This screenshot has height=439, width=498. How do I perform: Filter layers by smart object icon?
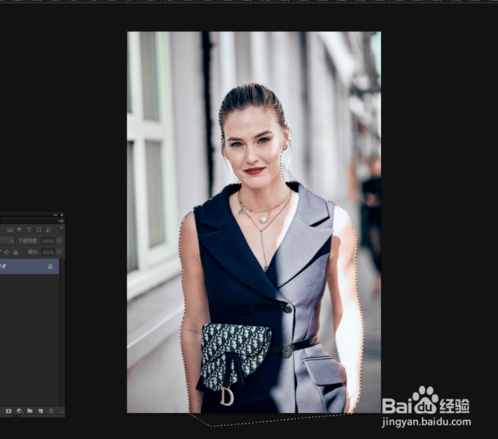coord(48,230)
